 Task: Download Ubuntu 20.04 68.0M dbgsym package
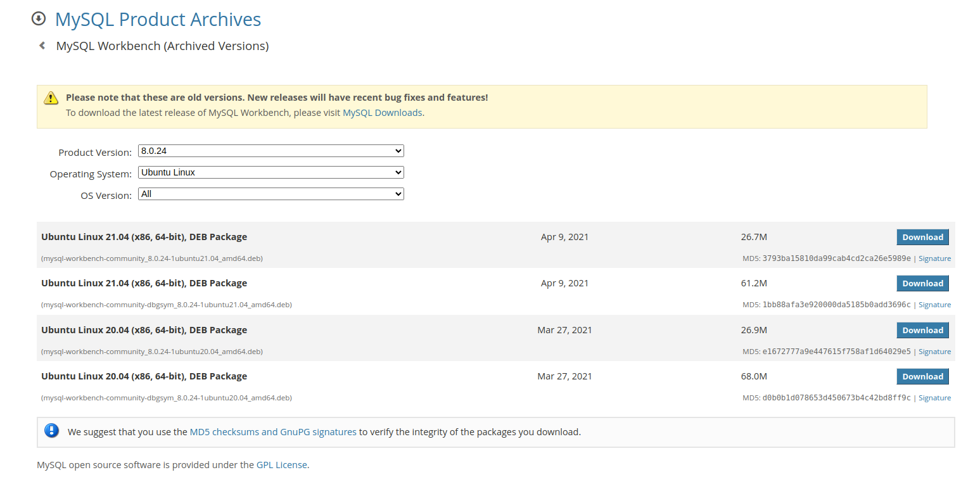click(922, 376)
